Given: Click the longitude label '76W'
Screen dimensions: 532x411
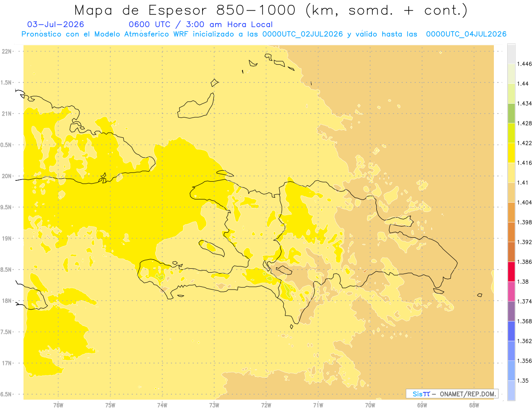Looking at the screenshot, I should tap(58, 405).
